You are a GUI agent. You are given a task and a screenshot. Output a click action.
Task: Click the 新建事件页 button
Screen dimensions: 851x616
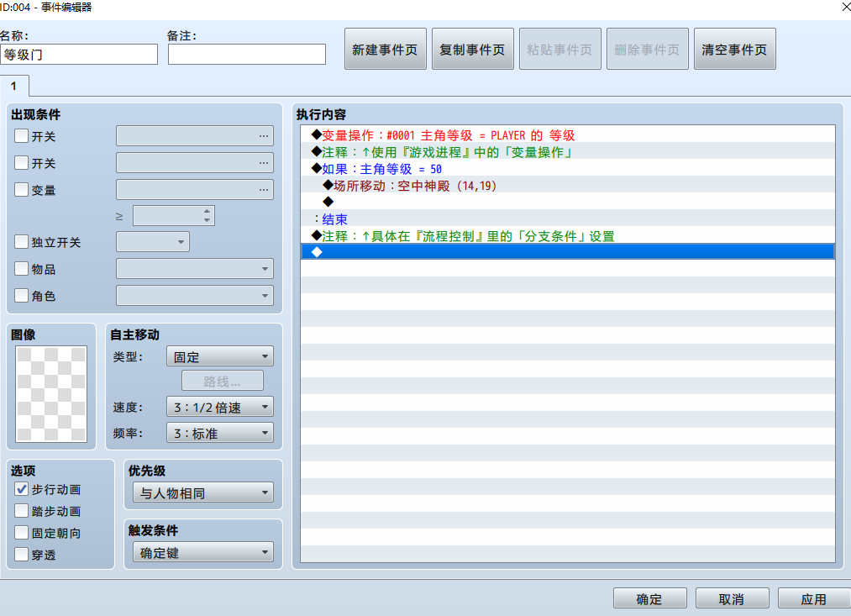(386, 49)
